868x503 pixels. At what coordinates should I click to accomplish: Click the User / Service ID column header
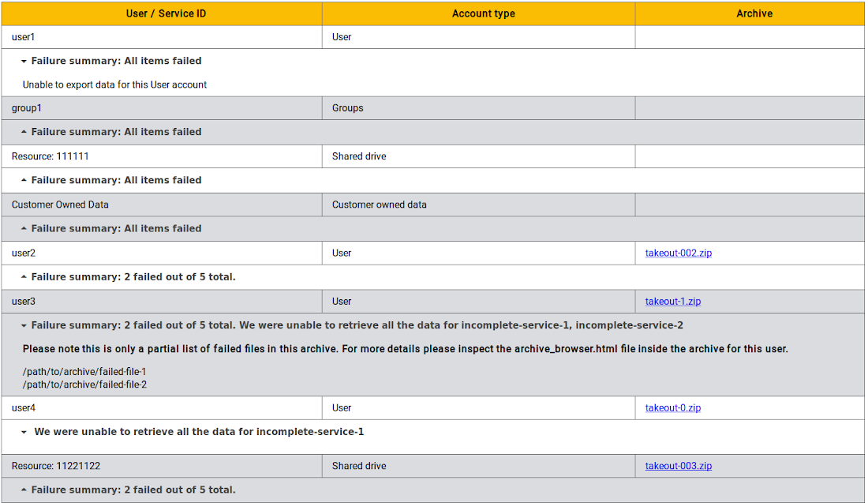166,13
